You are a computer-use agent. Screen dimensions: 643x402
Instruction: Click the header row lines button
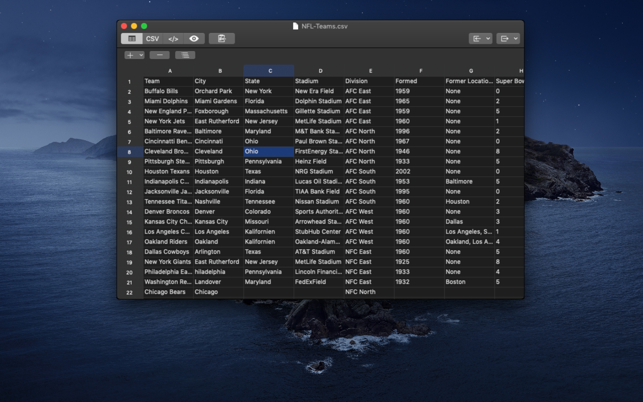(185, 55)
